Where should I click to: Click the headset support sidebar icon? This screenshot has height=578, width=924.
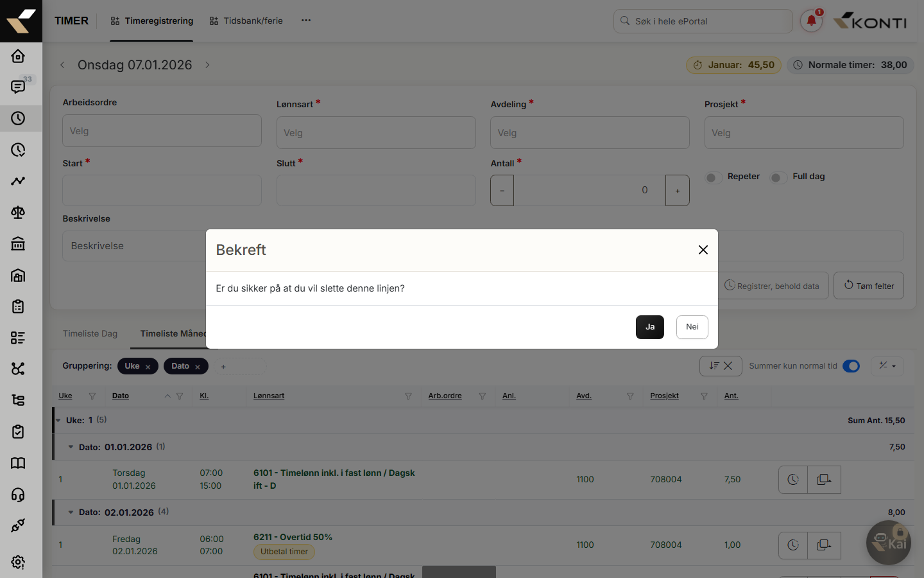[x=18, y=495]
